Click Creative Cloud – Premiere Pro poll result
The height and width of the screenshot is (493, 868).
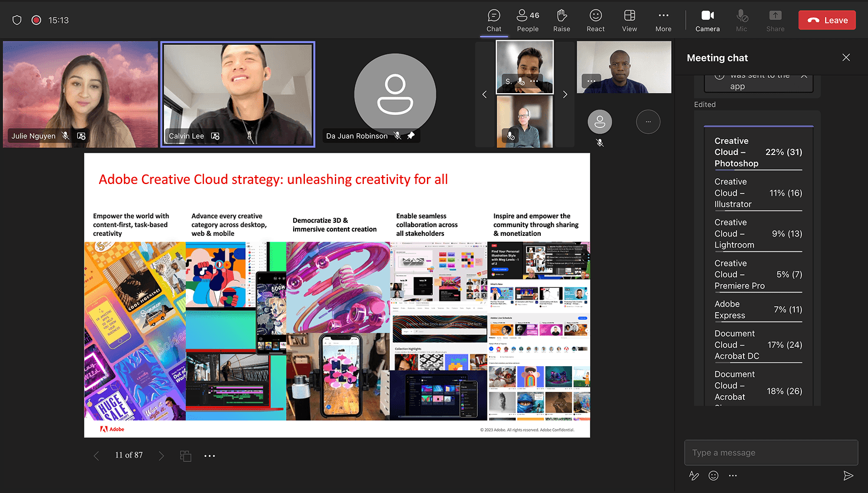pyautogui.click(x=758, y=274)
